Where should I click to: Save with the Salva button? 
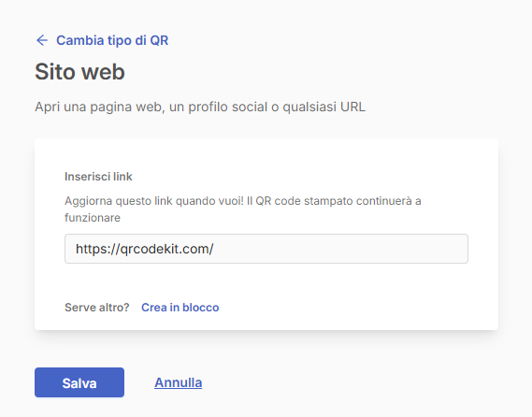[79, 382]
